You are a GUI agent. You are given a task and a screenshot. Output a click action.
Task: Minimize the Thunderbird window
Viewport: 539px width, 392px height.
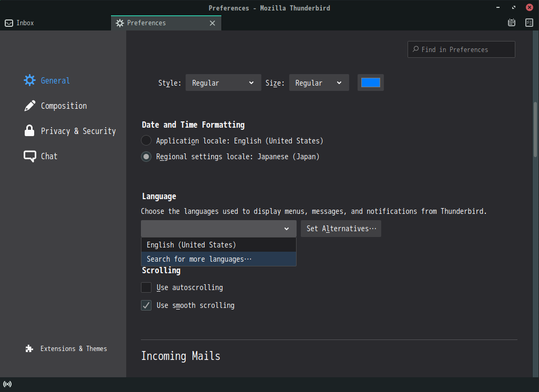498,7
